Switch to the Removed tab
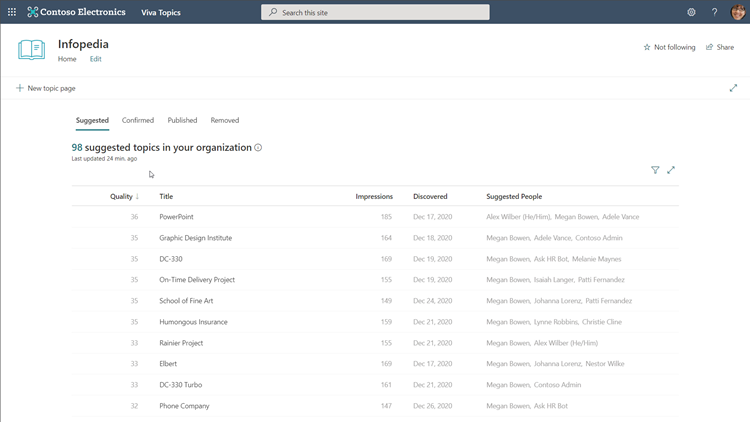Image resolution: width=750 pixels, height=422 pixels. (225, 120)
